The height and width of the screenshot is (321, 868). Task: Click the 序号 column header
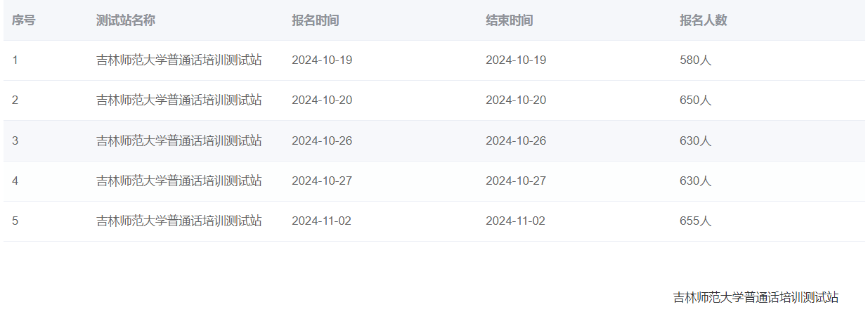pos(23,20)
